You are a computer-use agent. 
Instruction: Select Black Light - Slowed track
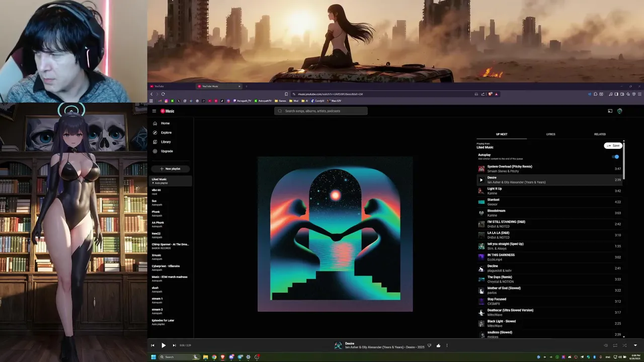pyautogui.click(x=549, y=324)
